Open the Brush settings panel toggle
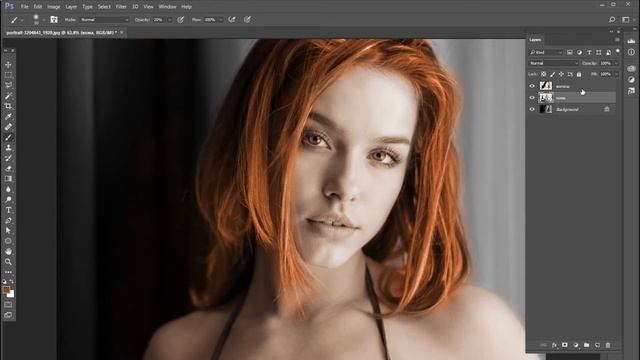 click(54, 20)
